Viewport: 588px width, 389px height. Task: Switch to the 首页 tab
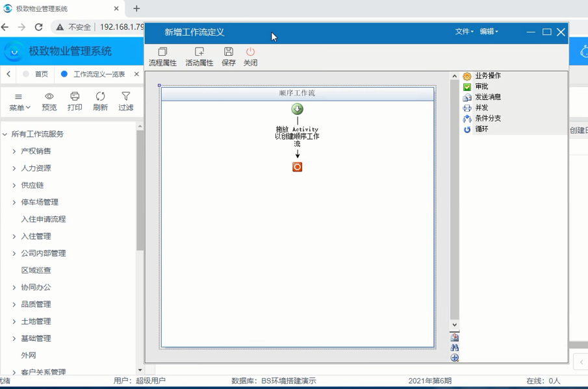(36, 74)
